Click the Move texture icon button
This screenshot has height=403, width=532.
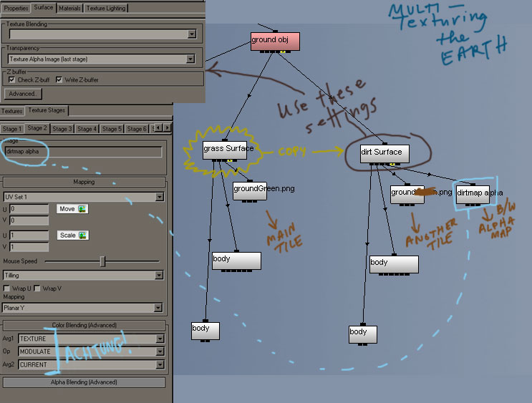pos(72,209)
